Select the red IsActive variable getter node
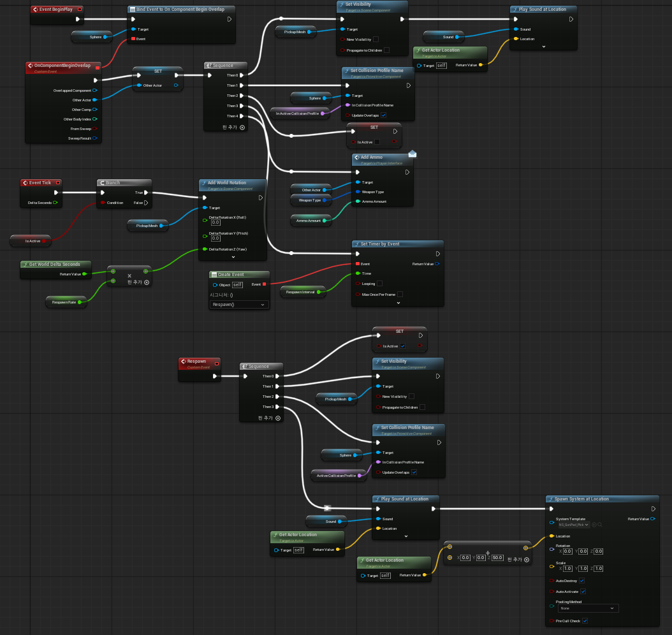Viewport: 672px width, 635px height. pyautogui.click(x=31, y=241)
